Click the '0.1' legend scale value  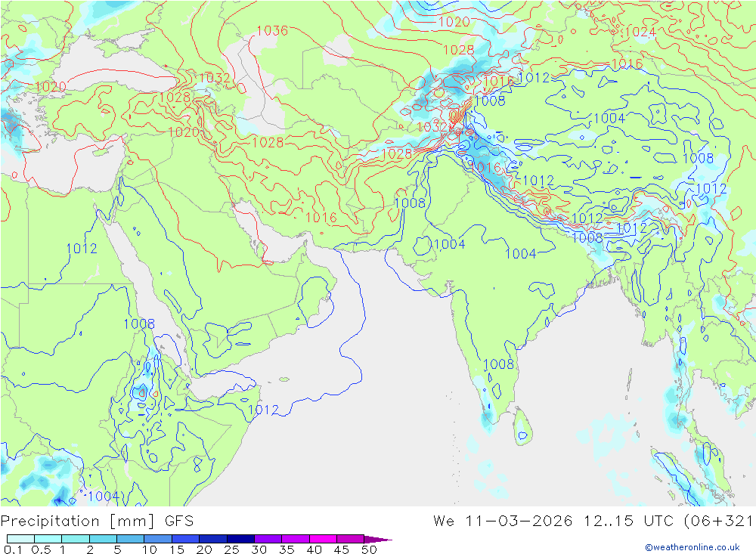click(13, 549)
